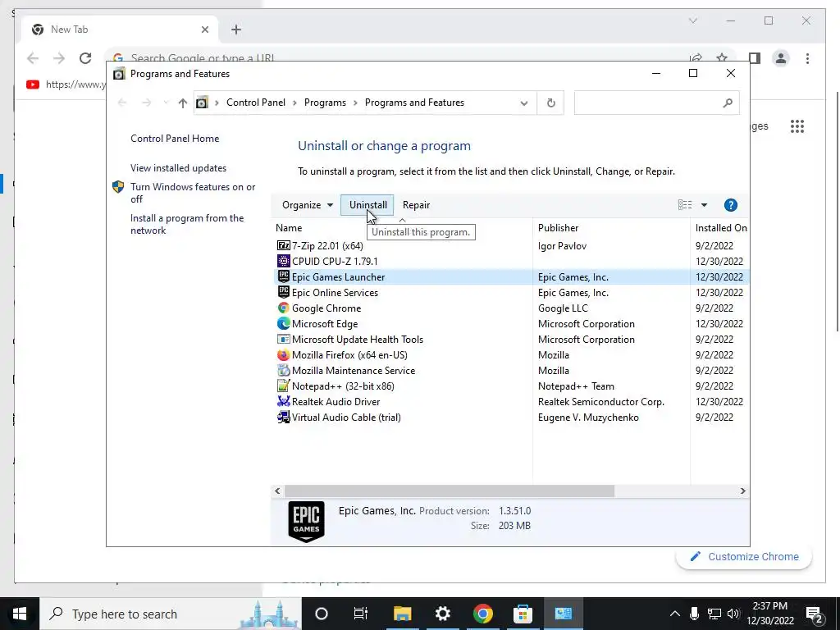The image size is (840, 630).
Task: Click the Notepad++ list icon
Action: (x=283, y=386)
